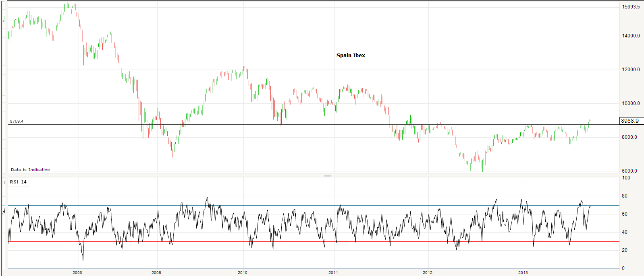This screenshot has height=276, width=644.
Task: Click the Spain Ibex chart title
Action: click(351, 56)
